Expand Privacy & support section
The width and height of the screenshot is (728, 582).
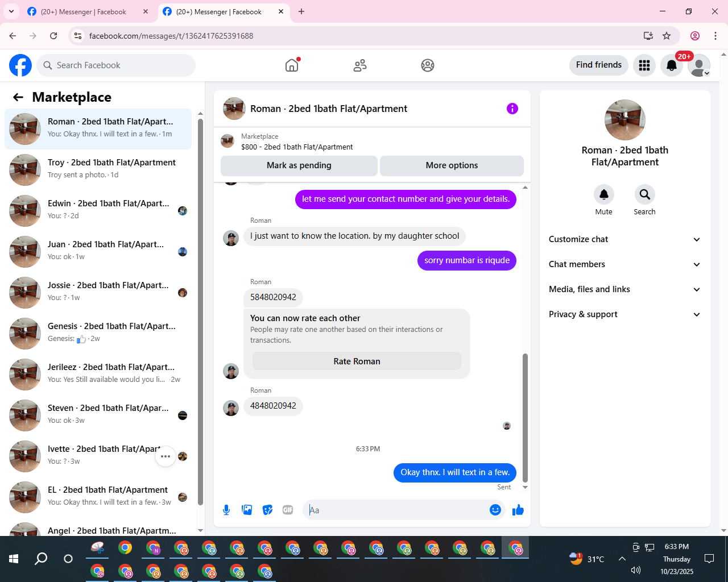(625, 314)
